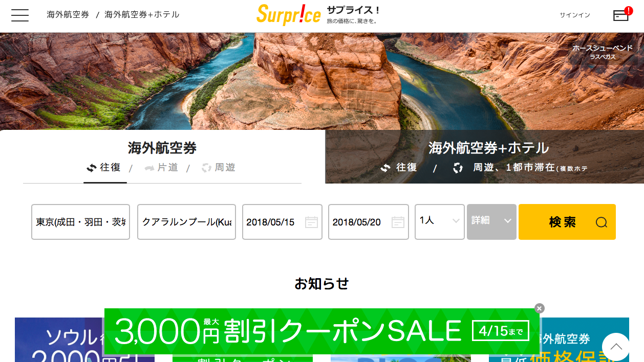
Task: Choose 周遊、1都市滞在 under flight+hotel
Action: (x=520, y=168)
